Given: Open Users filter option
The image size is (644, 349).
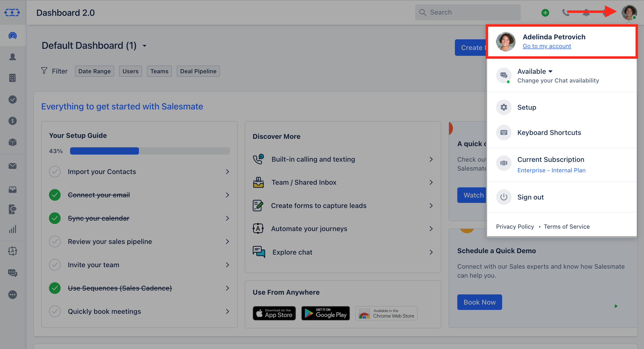Looking at the screenshot, I should point(130,71).
